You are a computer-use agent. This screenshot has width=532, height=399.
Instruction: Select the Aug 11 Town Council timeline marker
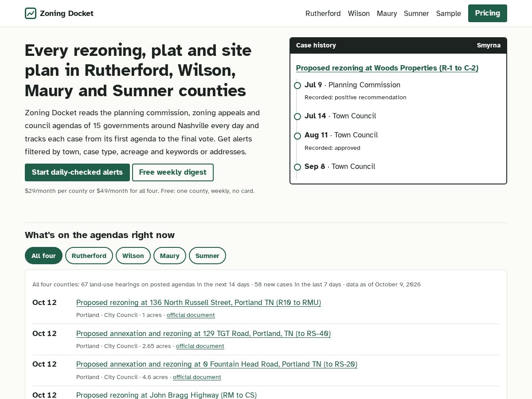click(297, 136)
